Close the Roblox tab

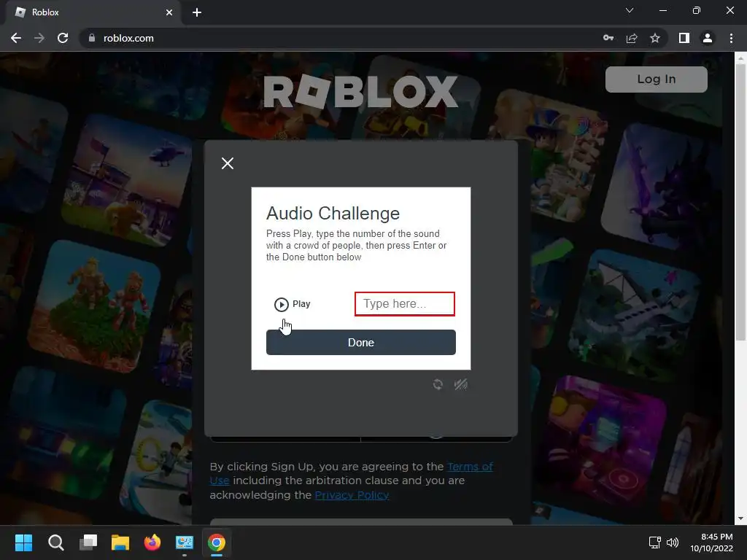(x=169, y=12)
